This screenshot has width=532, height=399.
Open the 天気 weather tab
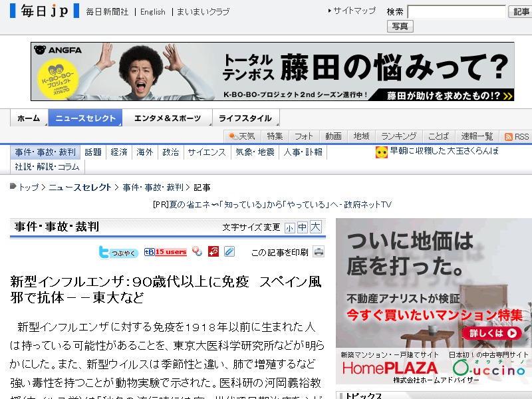242,136
